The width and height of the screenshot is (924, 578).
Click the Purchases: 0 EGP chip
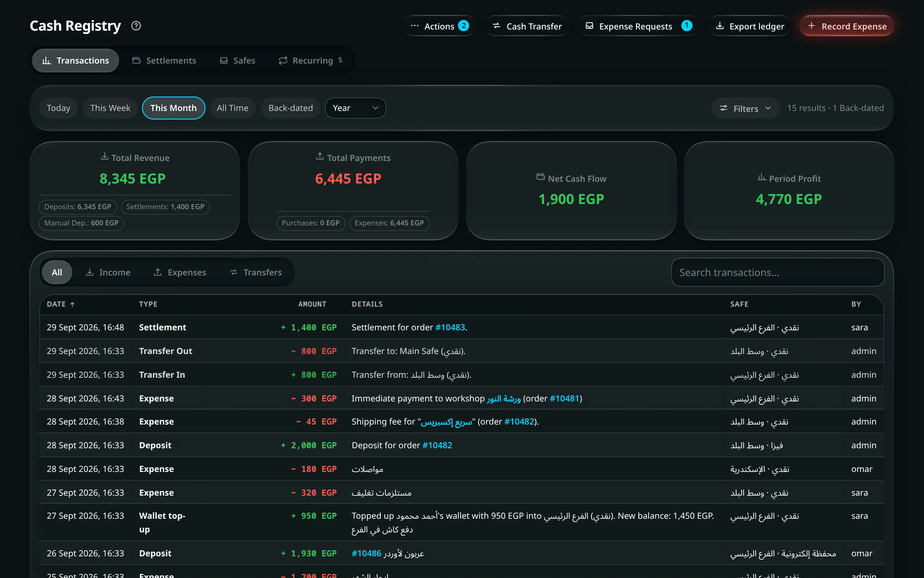point(311,223)
